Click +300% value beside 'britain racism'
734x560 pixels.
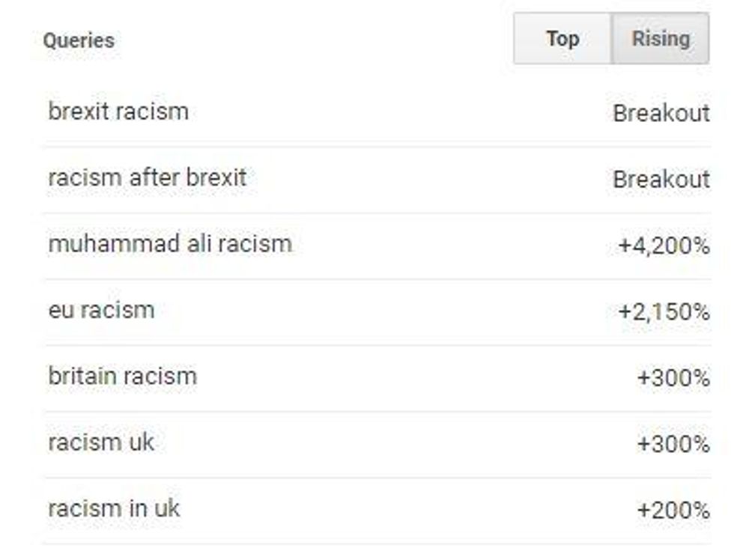[x=673, y=378]
